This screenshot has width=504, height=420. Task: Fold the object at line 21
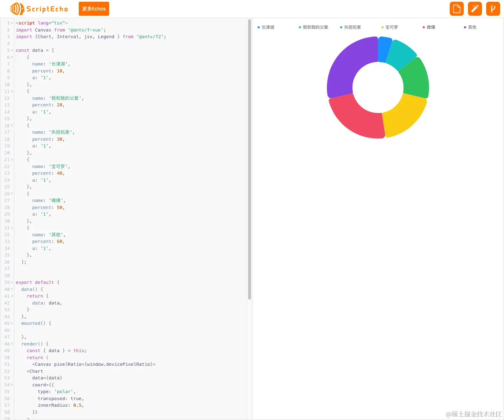(12, 160)
